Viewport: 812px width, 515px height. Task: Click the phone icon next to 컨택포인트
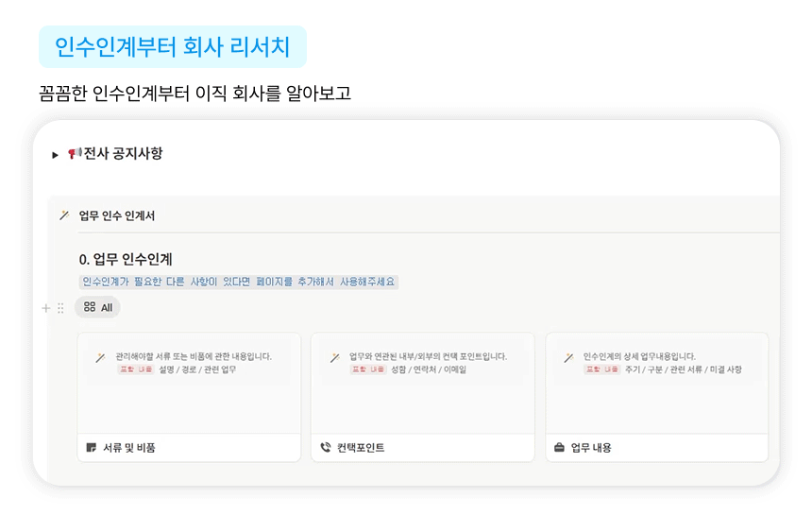[x=326, y=448]
